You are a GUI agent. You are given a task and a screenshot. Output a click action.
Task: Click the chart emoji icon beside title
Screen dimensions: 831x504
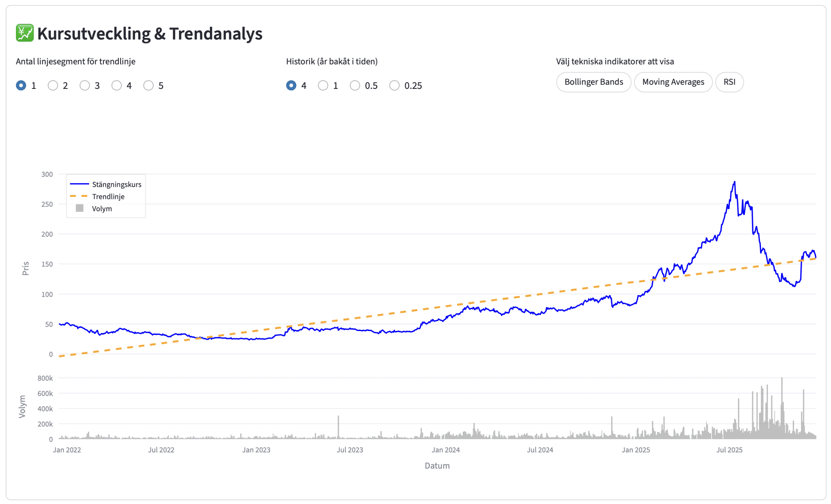point(25,33)
